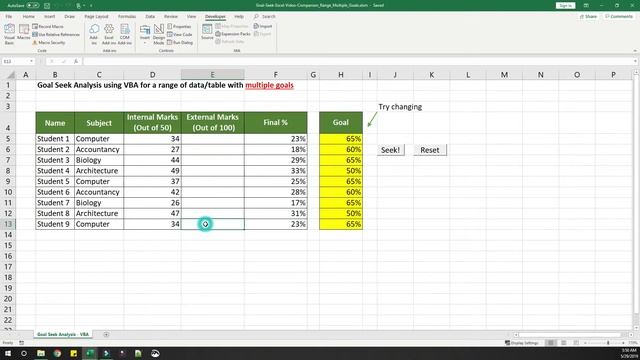Open Chrome from the taskbar

point(57,353)
